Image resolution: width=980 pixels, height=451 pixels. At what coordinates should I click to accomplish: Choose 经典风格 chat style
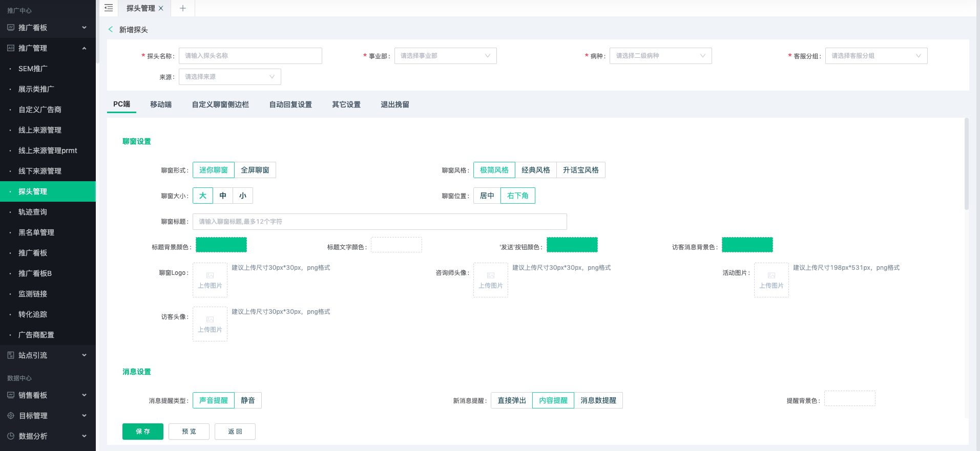click(x=536, y=170)
